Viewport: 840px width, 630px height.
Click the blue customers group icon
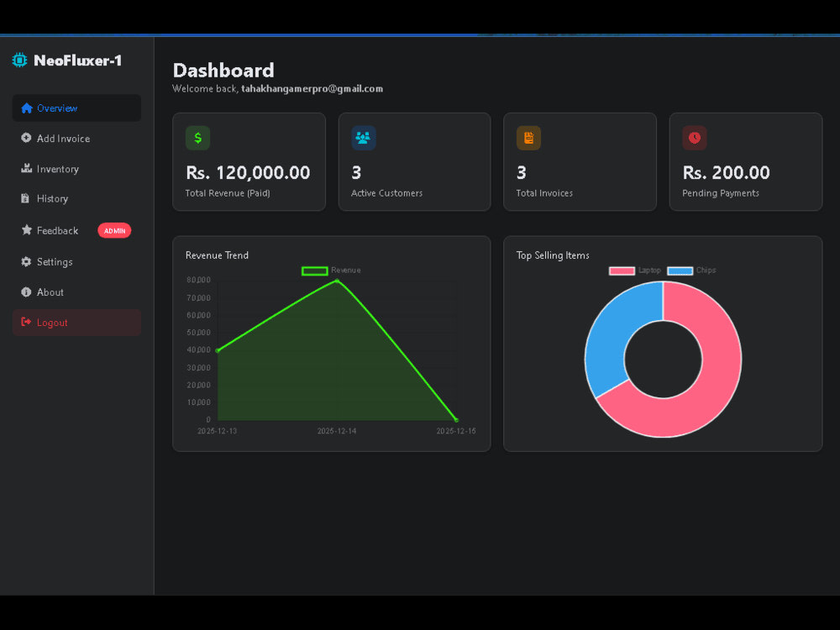[x=363, y=138]
